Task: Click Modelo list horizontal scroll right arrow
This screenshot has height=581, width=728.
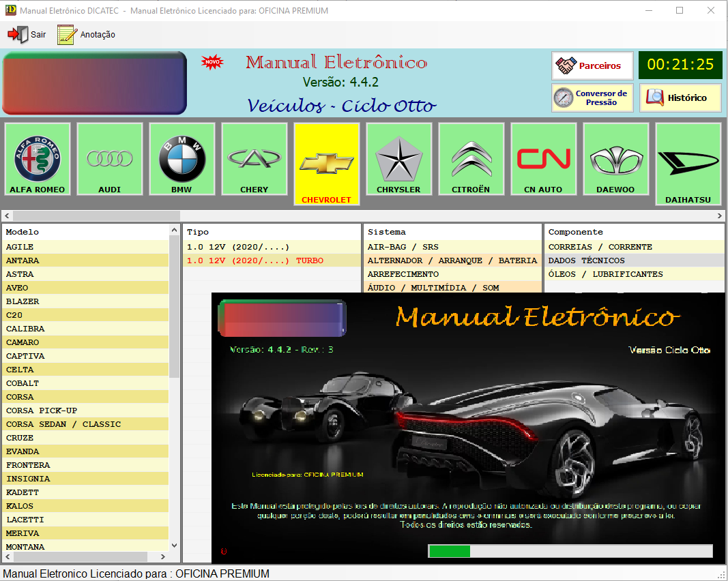Action: 162,556
